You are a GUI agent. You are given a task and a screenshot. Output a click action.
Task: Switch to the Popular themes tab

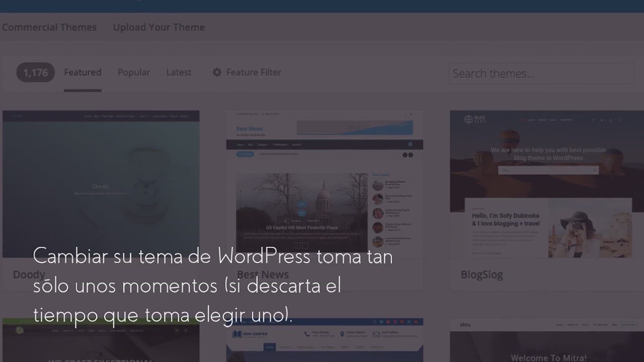click(133, 72)
